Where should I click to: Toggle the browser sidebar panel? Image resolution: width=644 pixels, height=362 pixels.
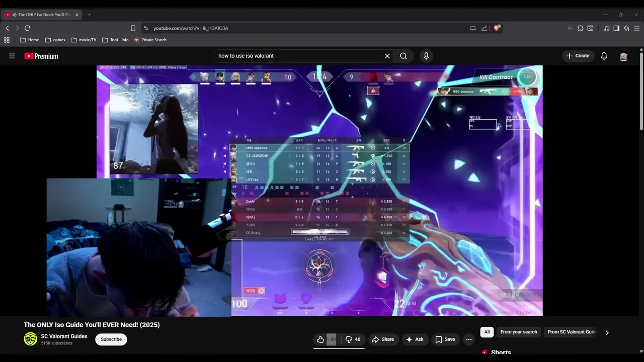tap(616, 28)
